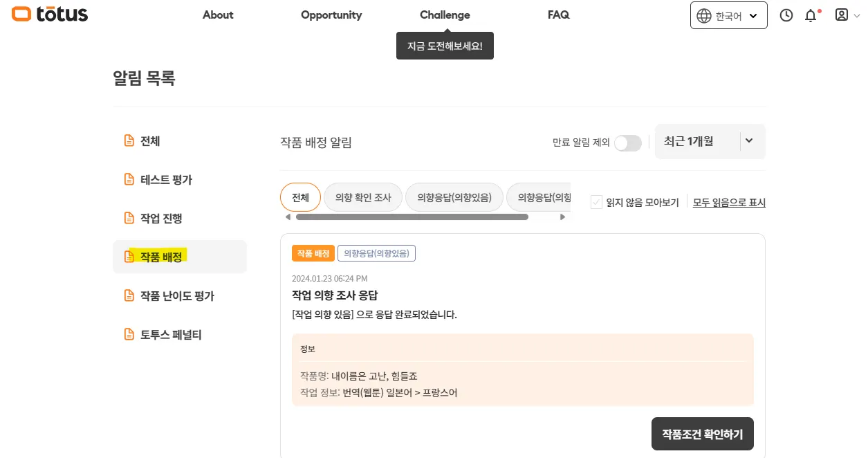Click 모두 읽음으로 표시 link
Image resolution: width=868 pixels, height=458 pixels.
click(x=729, y=202)
